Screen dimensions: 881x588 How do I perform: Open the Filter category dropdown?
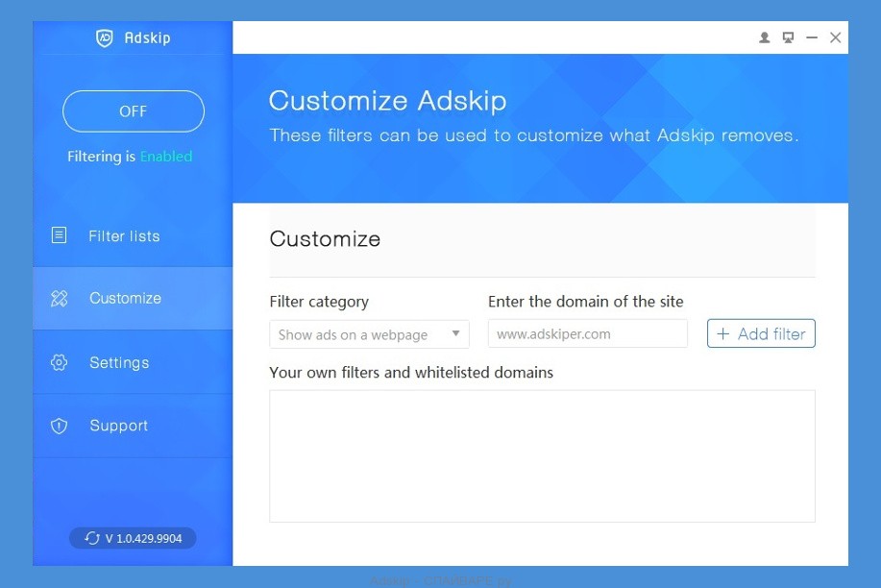click(369, 334)
